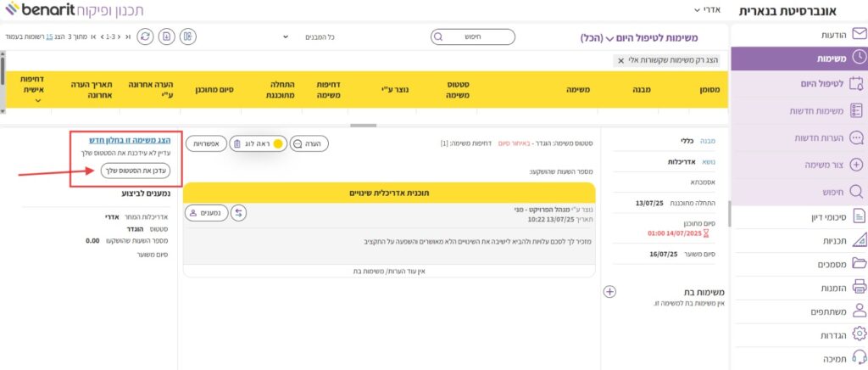Click the חיפוש search field
This screenshot has width=868, height=370.
click(472, 37)
